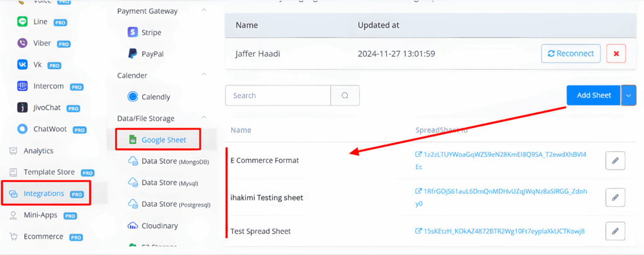Collapse the Data/File Storage section
The height and width of the screenshot is (255, 644).
click(204, 118)
